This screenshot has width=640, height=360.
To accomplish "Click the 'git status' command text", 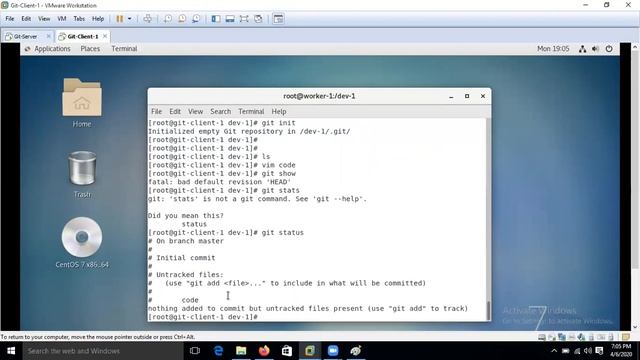I will point(282,233).
